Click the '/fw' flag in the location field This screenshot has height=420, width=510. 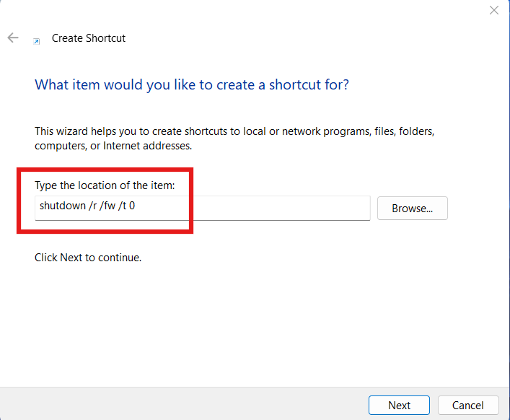coord(110,206)
